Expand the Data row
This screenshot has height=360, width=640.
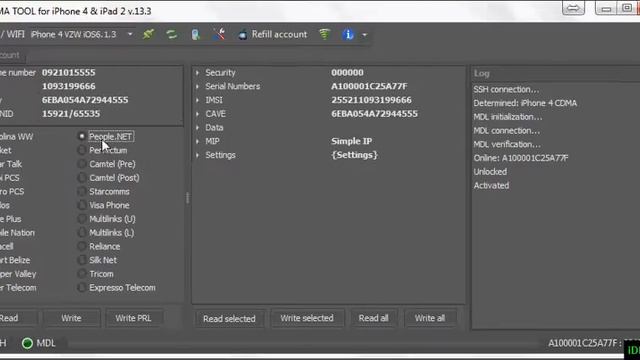point(198,128)
